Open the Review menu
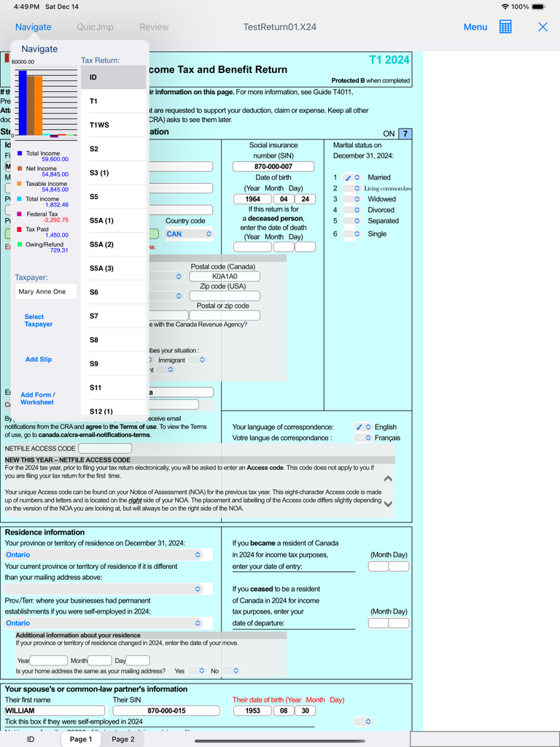 click(x=154, y=27)
